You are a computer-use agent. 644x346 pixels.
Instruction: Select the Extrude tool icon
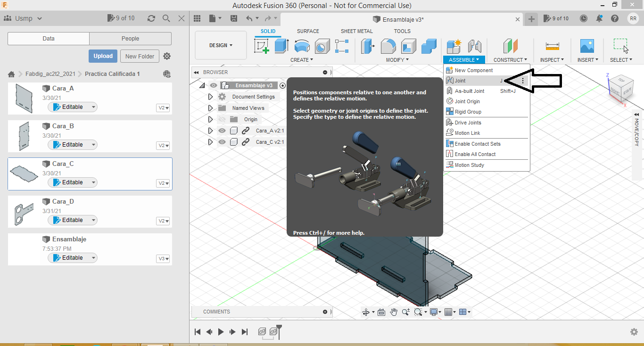pyautogui.click(x=281, y=46)
